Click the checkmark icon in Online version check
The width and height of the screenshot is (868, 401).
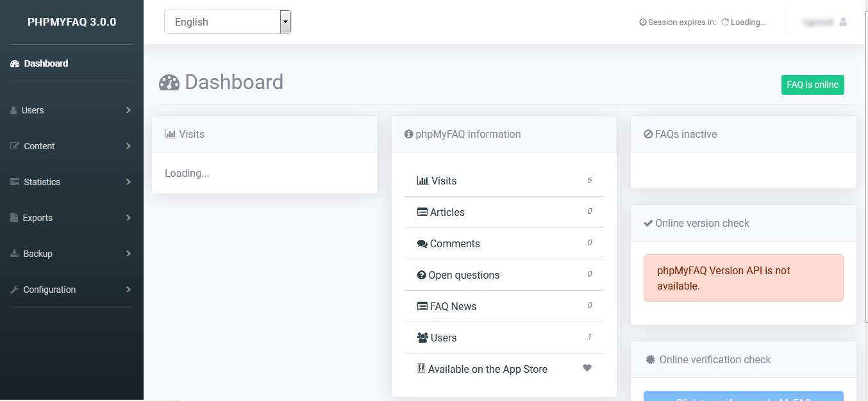coord(648,223)
